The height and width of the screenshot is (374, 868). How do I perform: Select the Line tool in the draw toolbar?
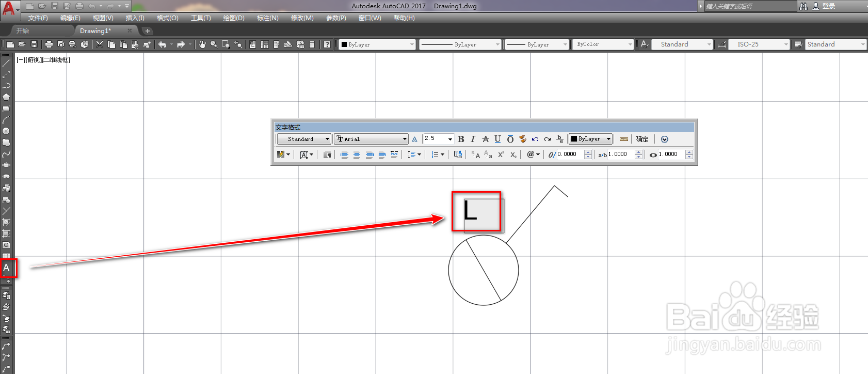point(6,63)
